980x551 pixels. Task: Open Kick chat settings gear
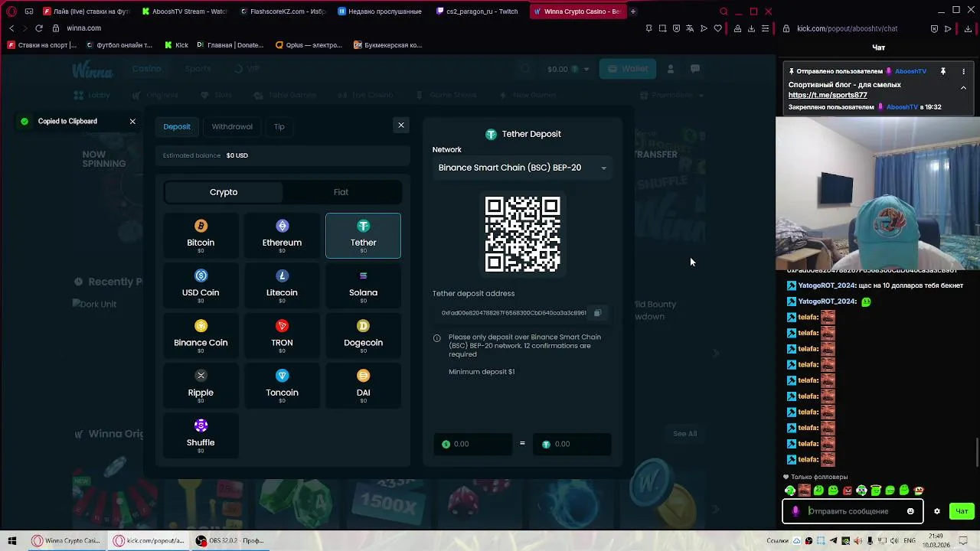(x=936, y=511)
